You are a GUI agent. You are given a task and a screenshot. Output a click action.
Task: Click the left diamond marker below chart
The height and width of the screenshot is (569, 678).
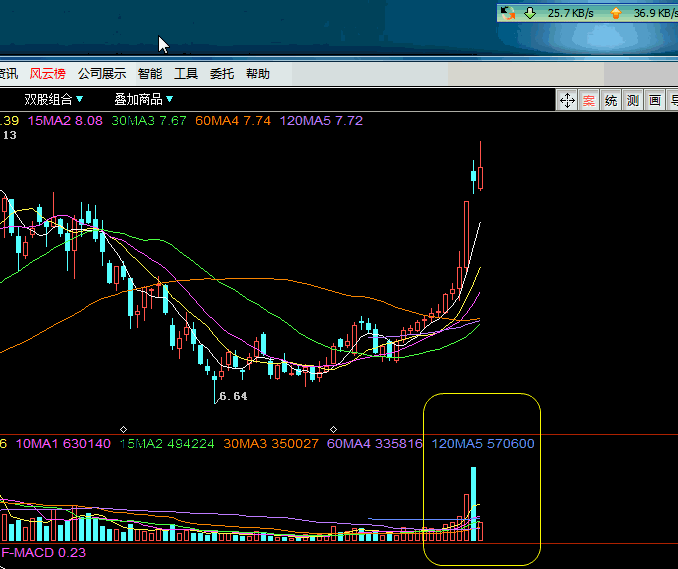pyautogui.click(x=123, y=429)
